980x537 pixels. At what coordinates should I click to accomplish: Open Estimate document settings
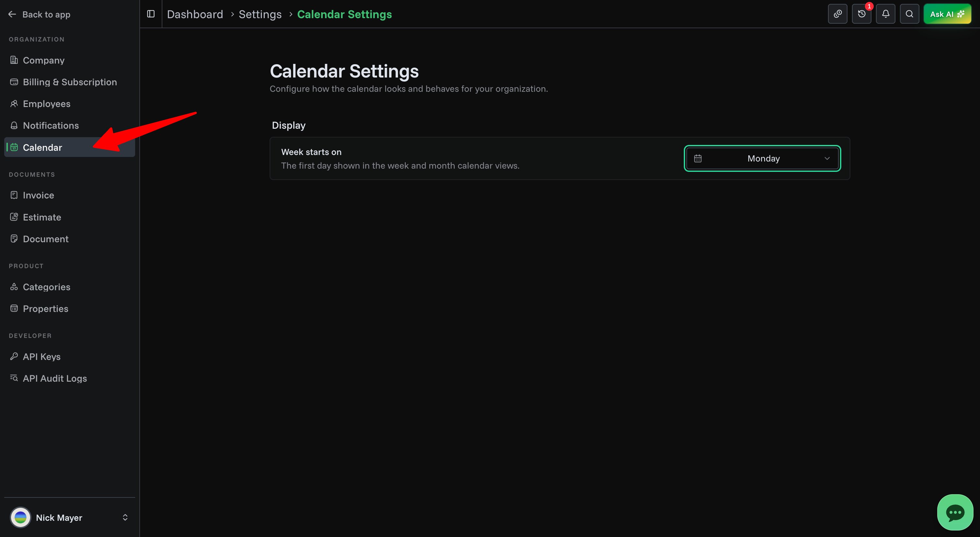[70, 217]
